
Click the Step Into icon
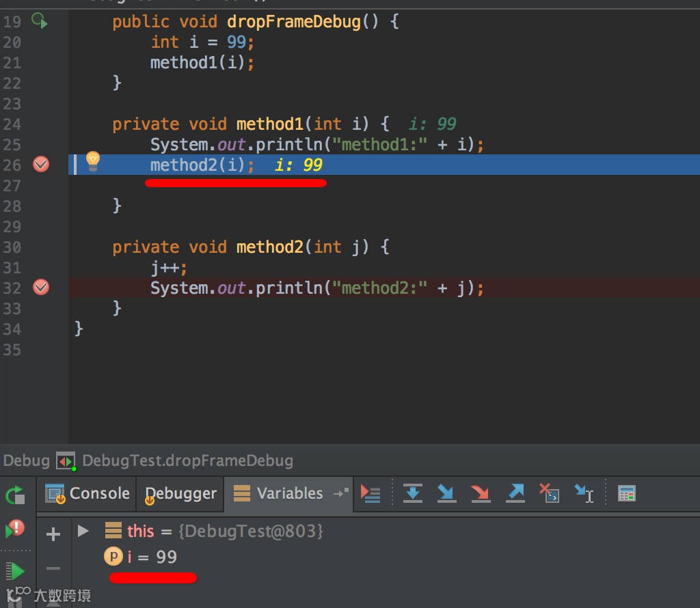[x=446, y=493]
